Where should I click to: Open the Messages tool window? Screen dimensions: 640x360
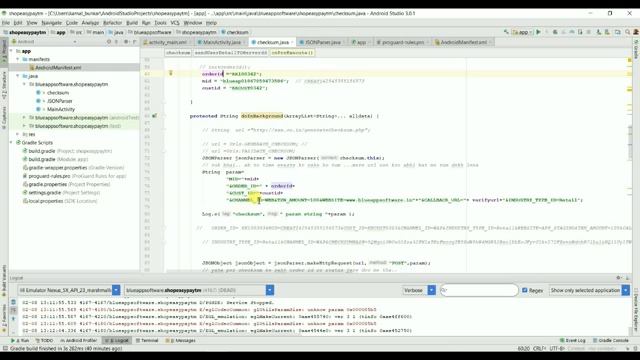click(x=180, y=340)
